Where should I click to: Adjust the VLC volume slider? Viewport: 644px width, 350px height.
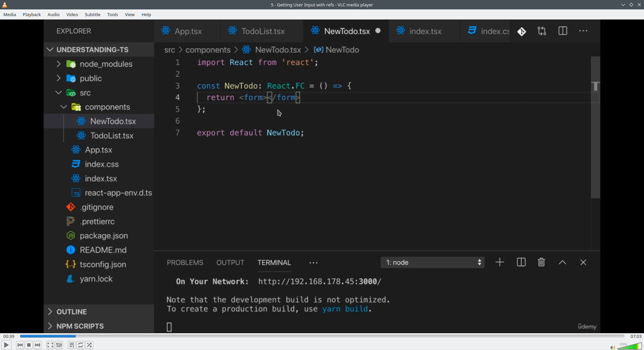click(x=630, y=346)
